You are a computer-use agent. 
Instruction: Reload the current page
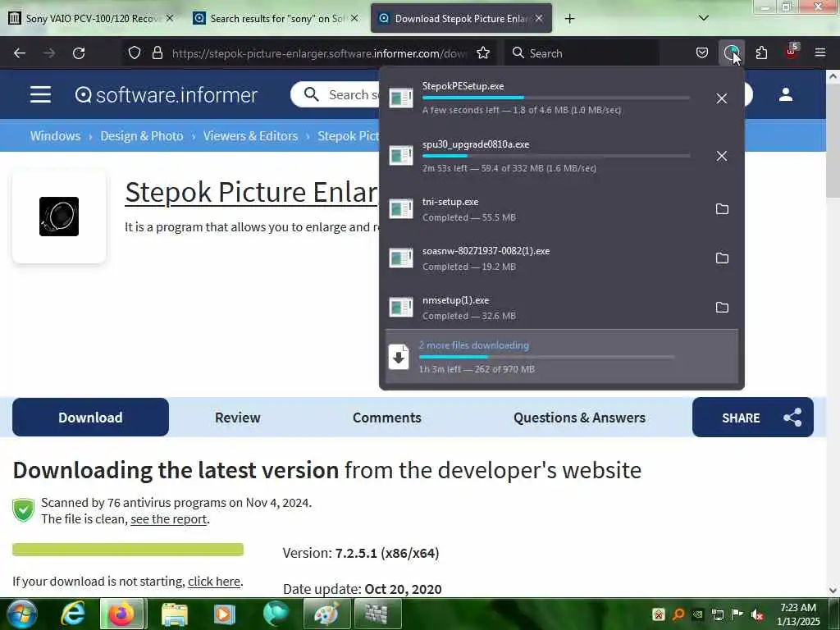click(x=79, y=53)
